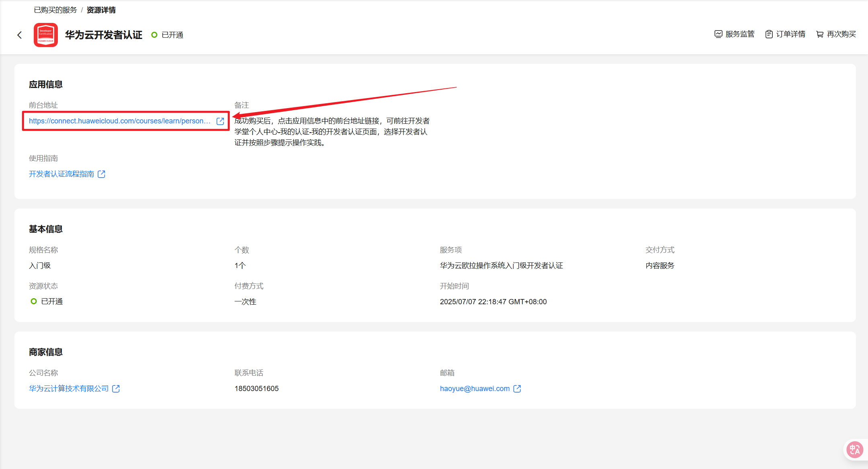The height and width of the screenshot is (469, 868).
Task: Click the 再次购买 shopping cart icon
Action: pos(820,34)
